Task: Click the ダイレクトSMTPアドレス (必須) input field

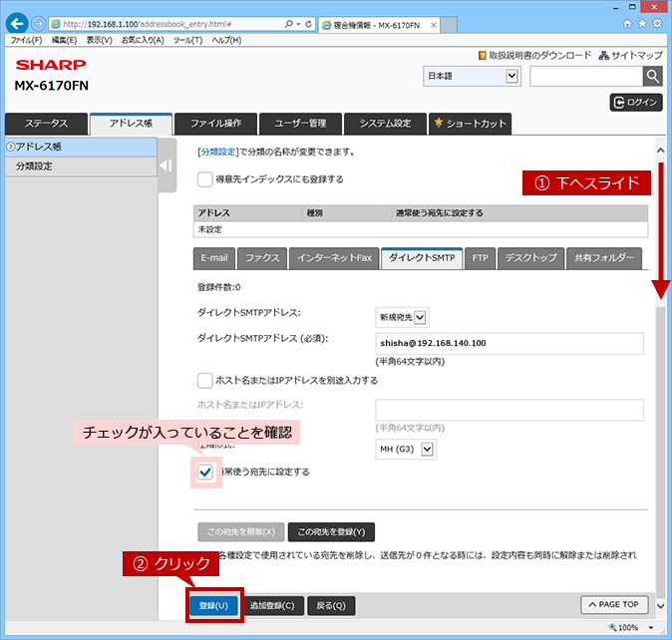Action: tap(509, 344)
